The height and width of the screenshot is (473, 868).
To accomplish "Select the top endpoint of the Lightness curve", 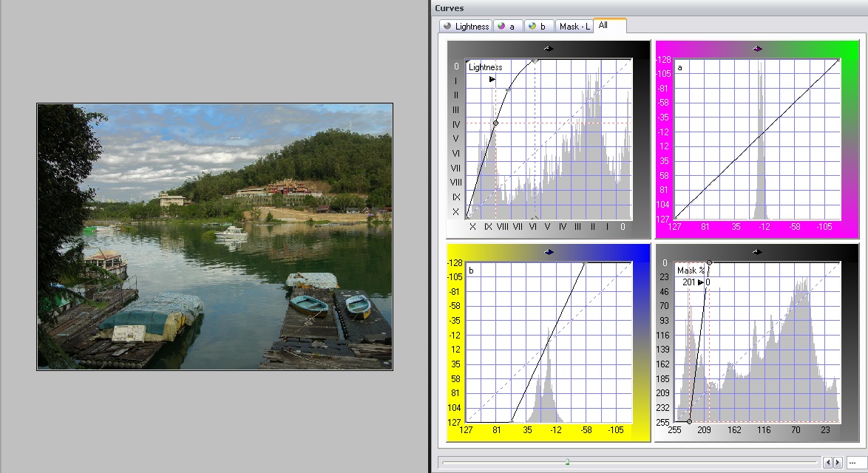I will [x=535, y=61].
